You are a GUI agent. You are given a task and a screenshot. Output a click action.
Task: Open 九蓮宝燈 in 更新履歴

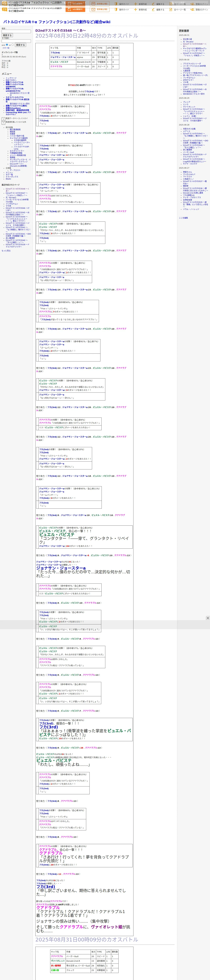pyautogui.click(x=186, y=71)
